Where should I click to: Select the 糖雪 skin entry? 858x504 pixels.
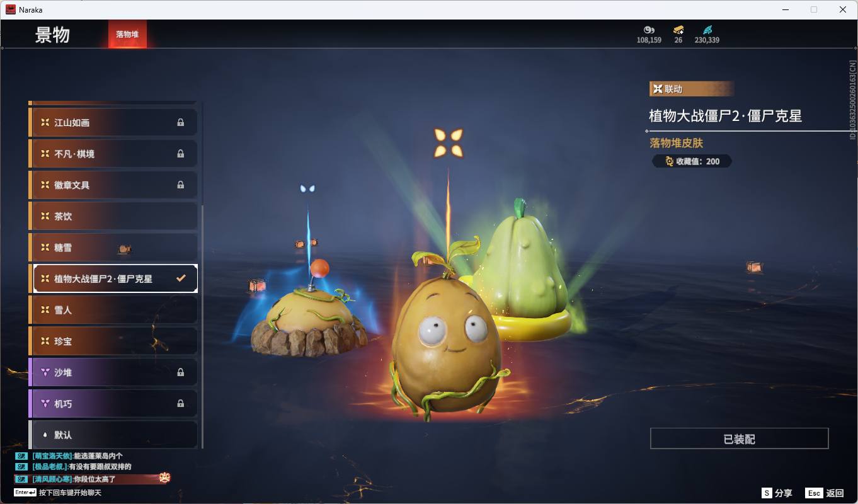pos(113,248)
